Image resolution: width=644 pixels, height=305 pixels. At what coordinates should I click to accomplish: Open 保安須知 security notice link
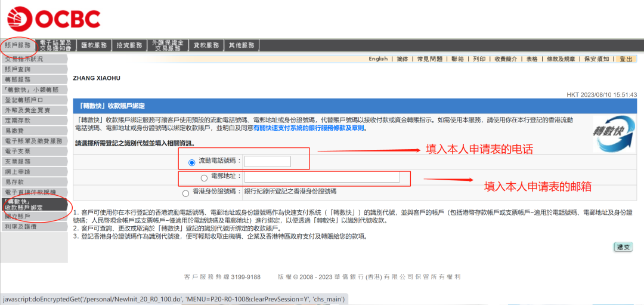pos(596,58)
